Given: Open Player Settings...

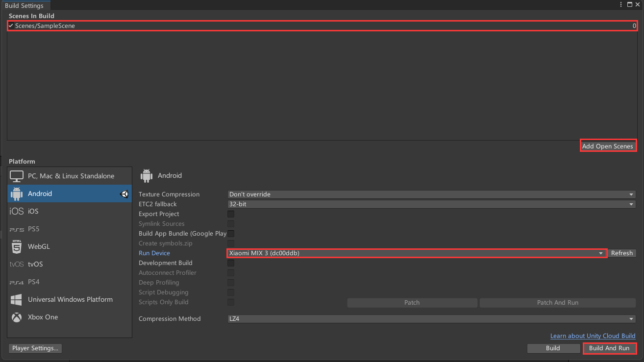Looking at the screenshot, I should [35, 348].
